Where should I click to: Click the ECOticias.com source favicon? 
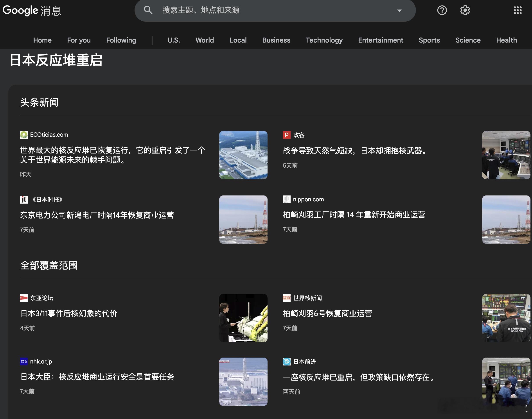point(24,135)
